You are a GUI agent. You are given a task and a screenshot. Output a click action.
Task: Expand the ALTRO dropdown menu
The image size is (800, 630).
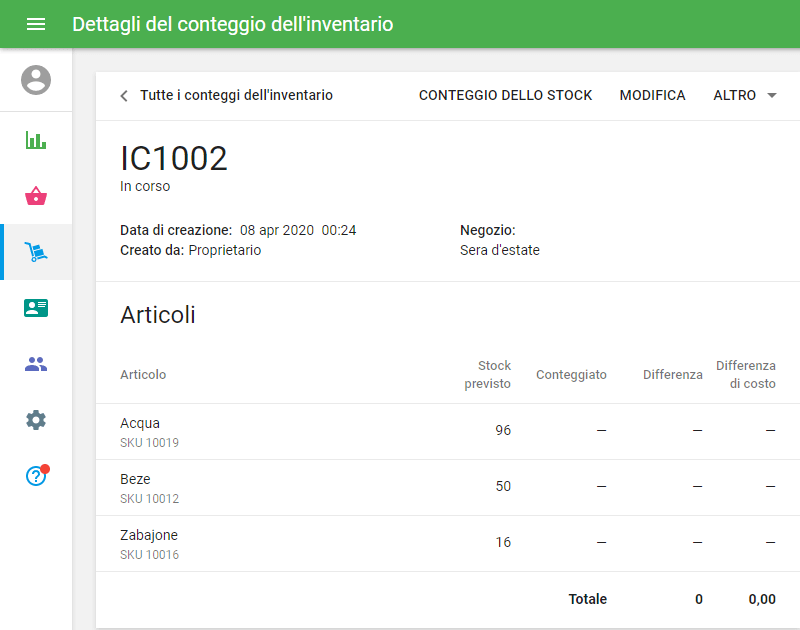[734, 96]
